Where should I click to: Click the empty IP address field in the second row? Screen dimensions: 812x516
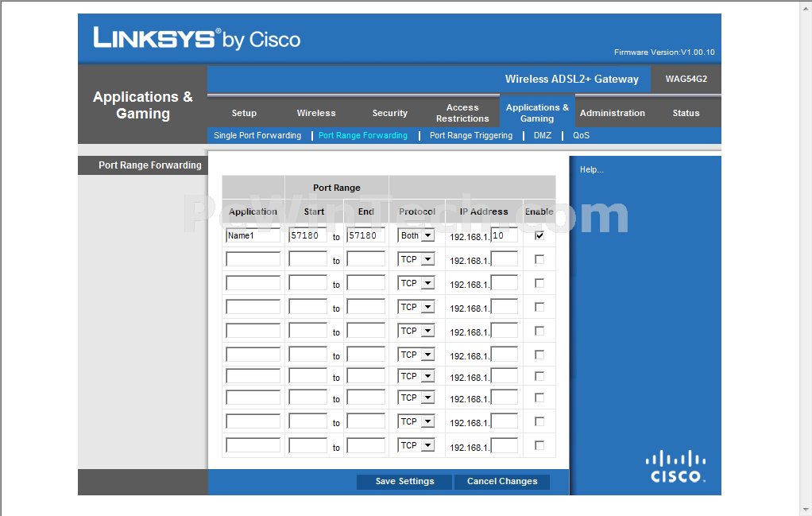505,259
